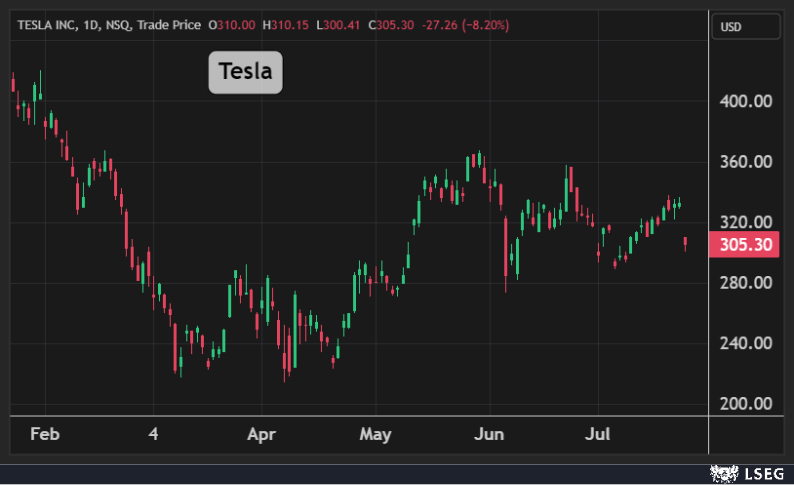Click the -27.26 (-8.20%) change value
794x485 pixels.
pos(467,24)
